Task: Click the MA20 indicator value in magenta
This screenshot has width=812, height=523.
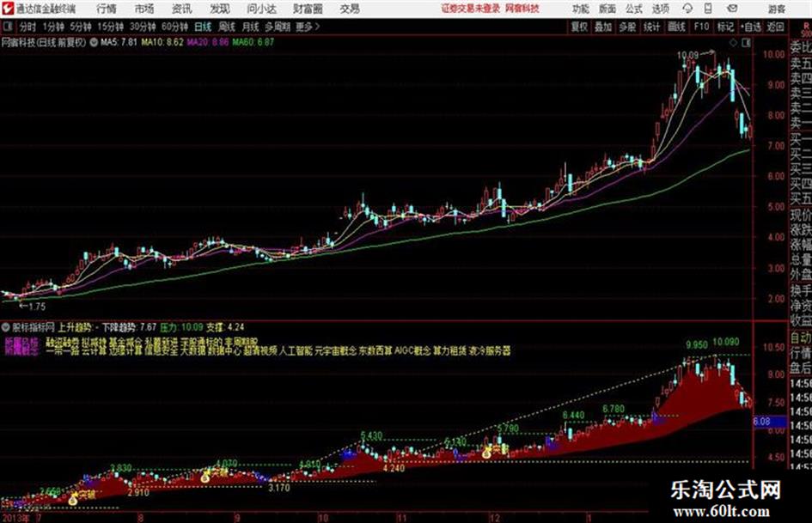Action: (x=208, y=42)
